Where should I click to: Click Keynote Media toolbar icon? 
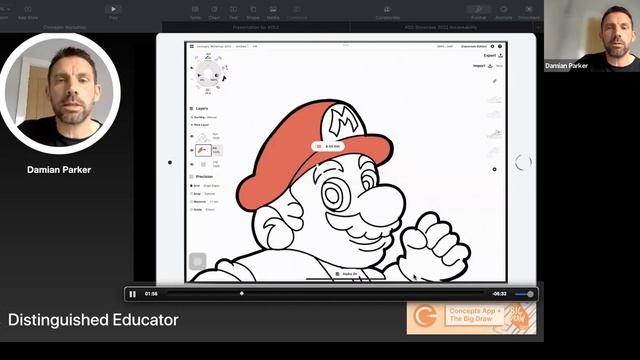(x=273, y=9)
